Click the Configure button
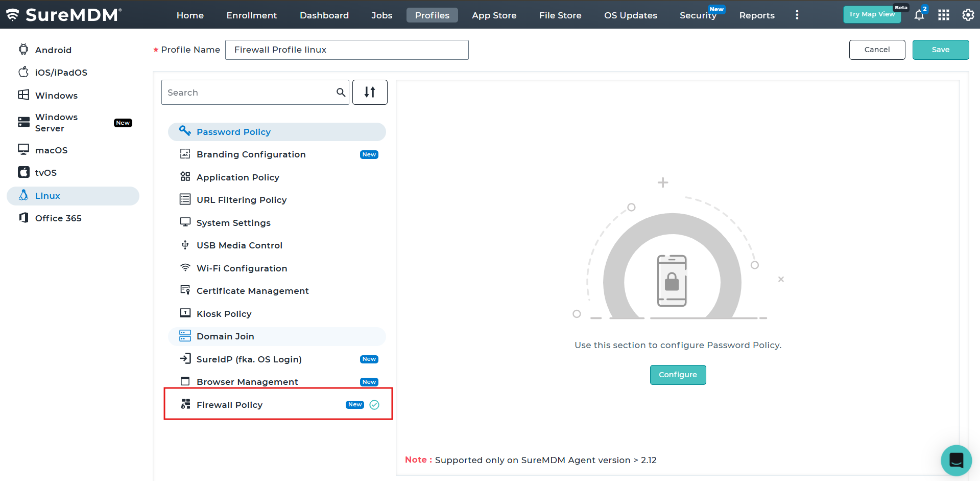980x481 pixels. (678, 375)
